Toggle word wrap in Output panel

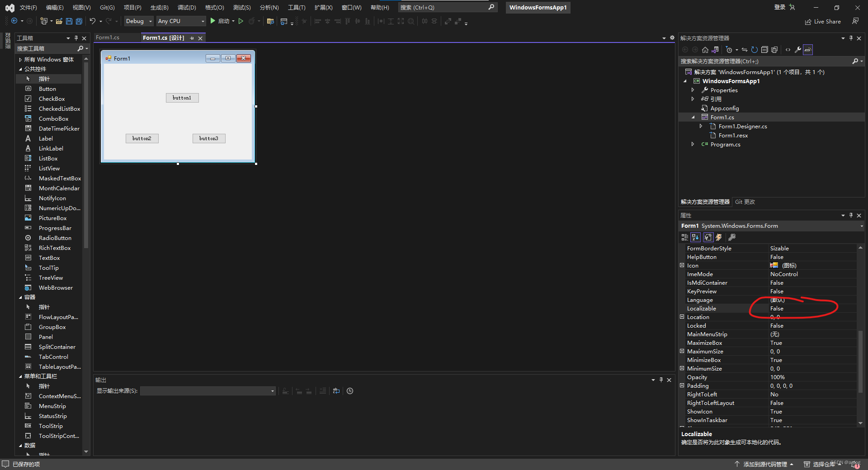[336, 391]
